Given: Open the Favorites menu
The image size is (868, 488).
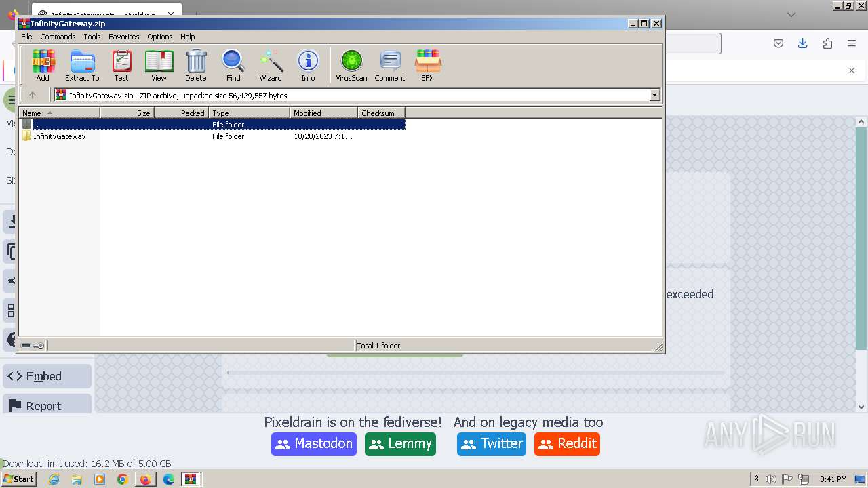Looking at the screenshot, I should pyautogui.click(x=124, y=37).
